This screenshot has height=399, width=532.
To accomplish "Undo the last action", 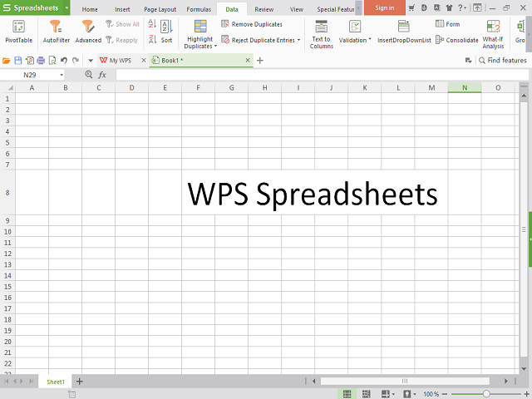I will (64, 61).
